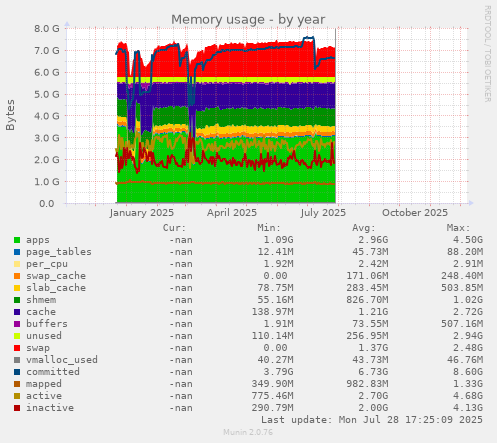Click the indigo cache legend swatch

point(17,312)
